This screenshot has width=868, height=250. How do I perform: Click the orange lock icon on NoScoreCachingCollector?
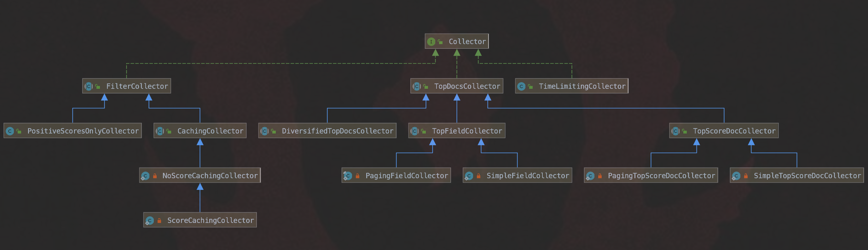(155, 176)
